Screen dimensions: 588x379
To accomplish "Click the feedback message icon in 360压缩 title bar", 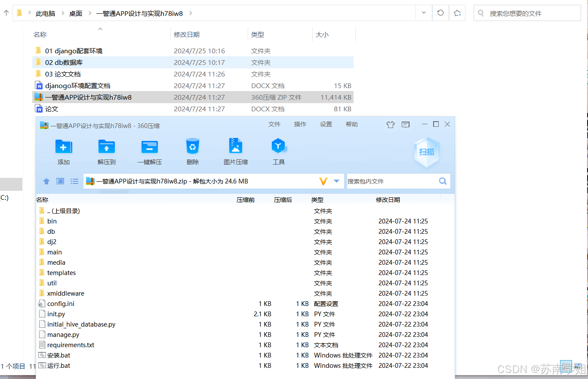I will 405,125.
